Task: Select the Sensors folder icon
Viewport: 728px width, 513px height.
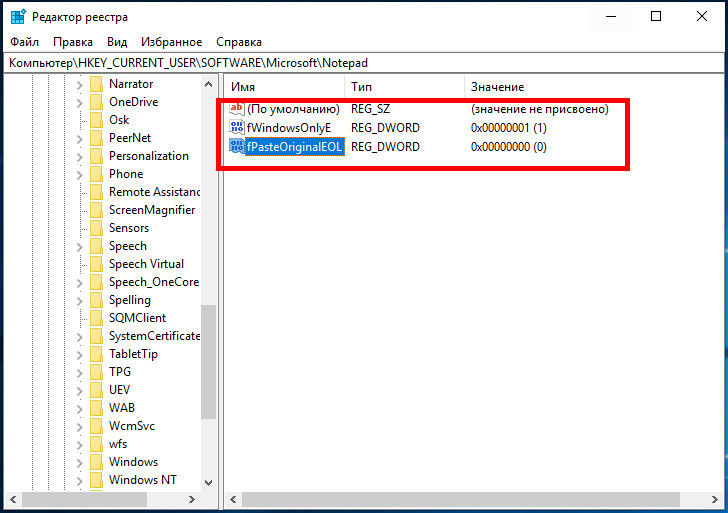Action: pos(96,228)
